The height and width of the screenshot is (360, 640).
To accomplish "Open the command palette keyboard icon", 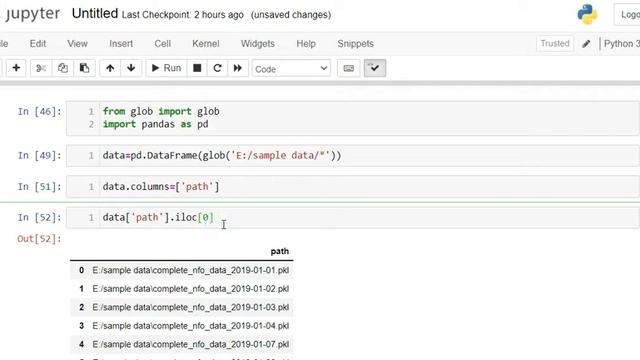I will (349, 68).
